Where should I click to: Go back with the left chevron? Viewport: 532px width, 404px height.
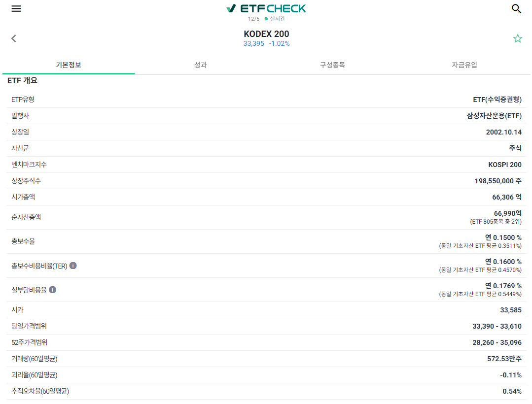(x=14, y=38)
